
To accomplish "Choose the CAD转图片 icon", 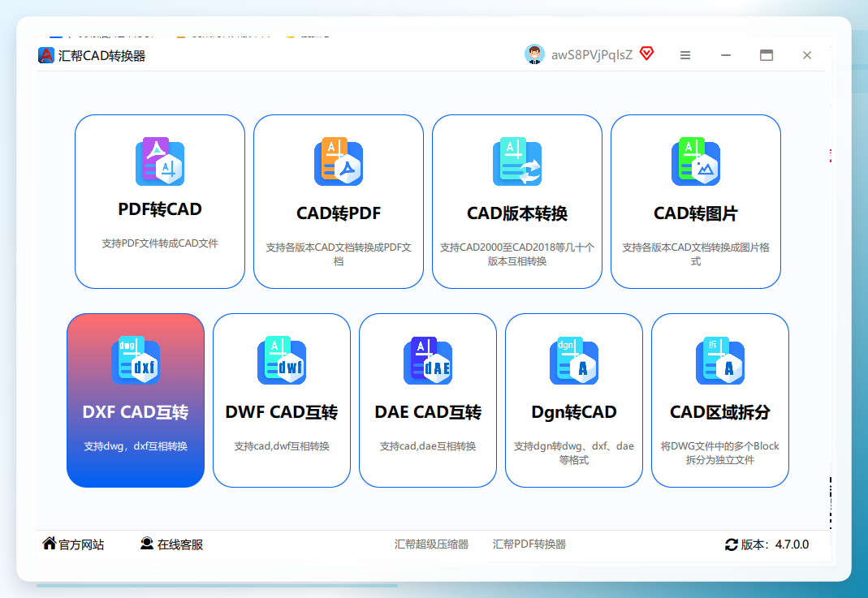I will [696, 161].
